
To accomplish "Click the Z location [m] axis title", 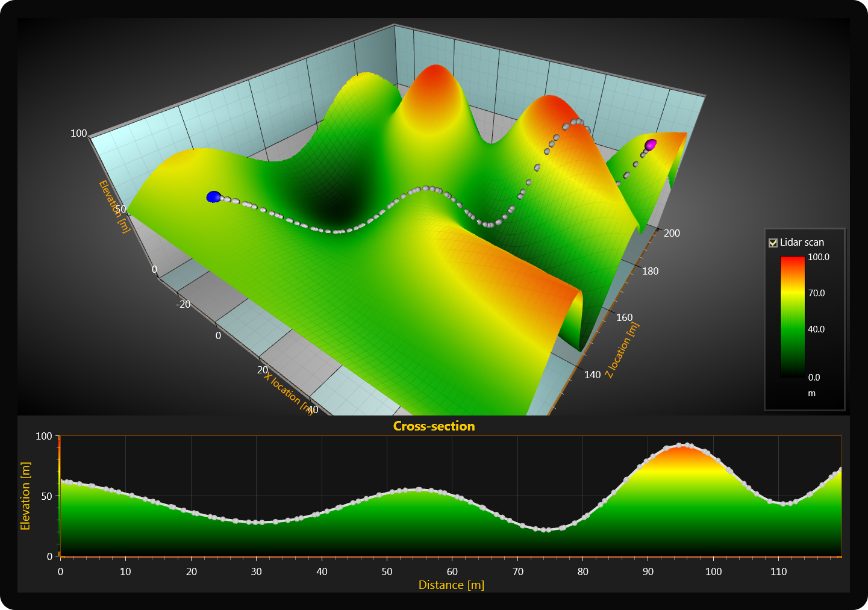I will point(622,350).
